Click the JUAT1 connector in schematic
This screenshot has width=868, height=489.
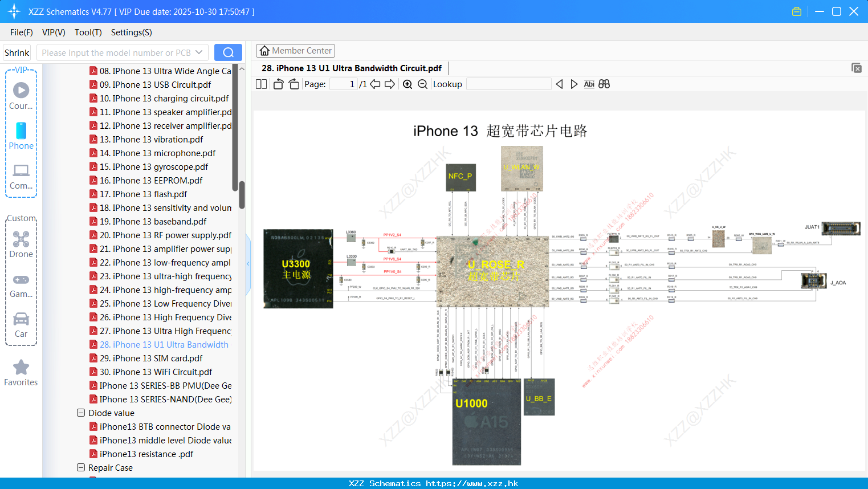pos(841,229)
